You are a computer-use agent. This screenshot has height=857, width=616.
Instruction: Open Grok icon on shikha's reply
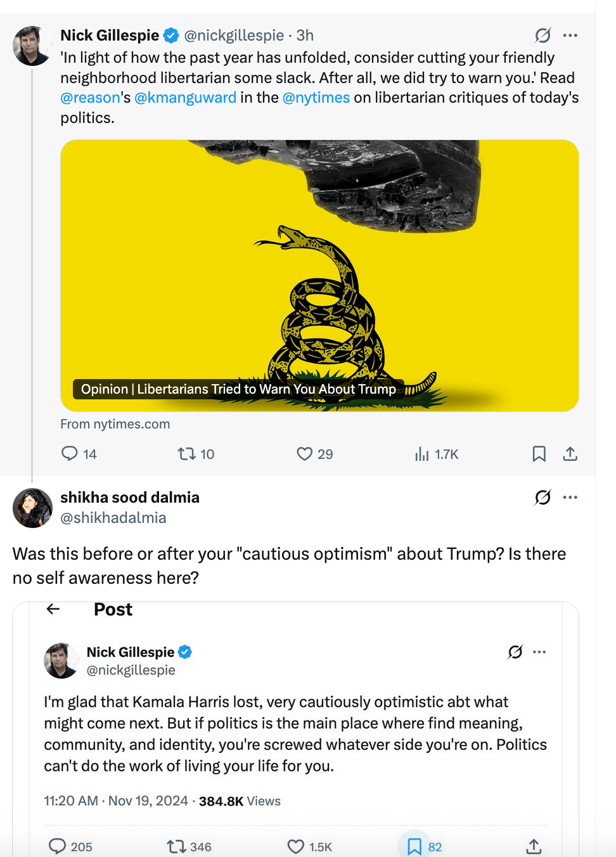click(542, 498)
